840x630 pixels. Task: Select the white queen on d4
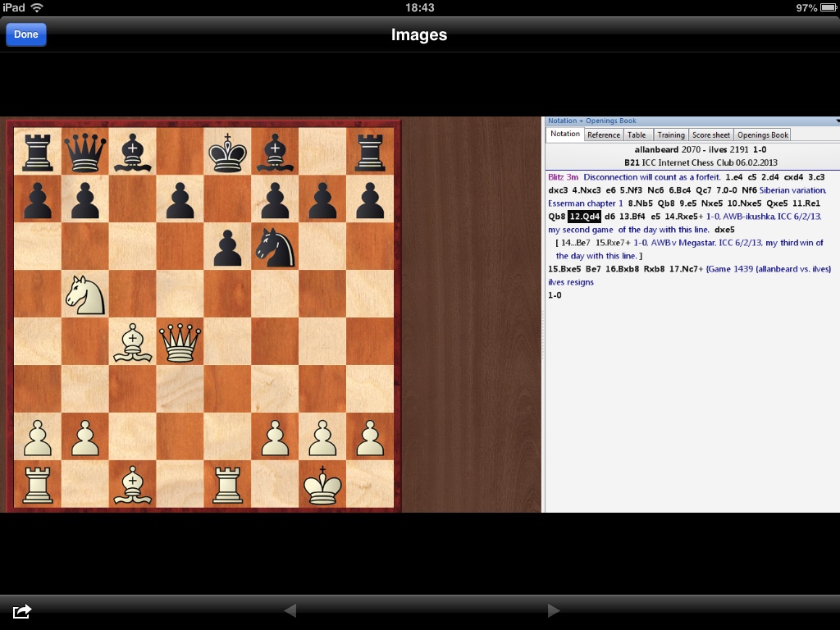point(180,341)
